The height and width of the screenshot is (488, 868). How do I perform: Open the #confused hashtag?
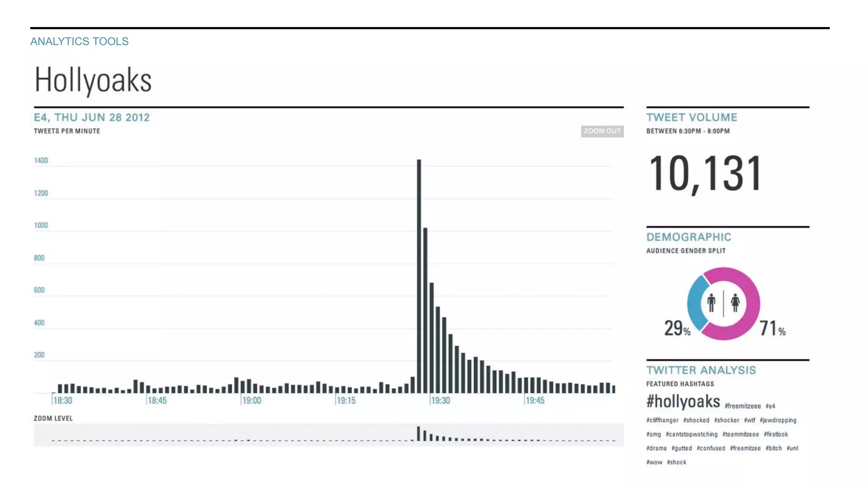711,448
